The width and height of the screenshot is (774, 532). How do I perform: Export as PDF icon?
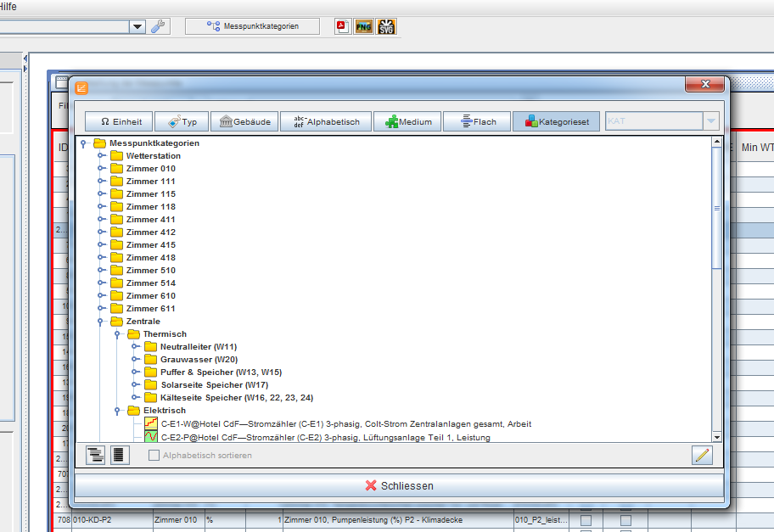342,26
